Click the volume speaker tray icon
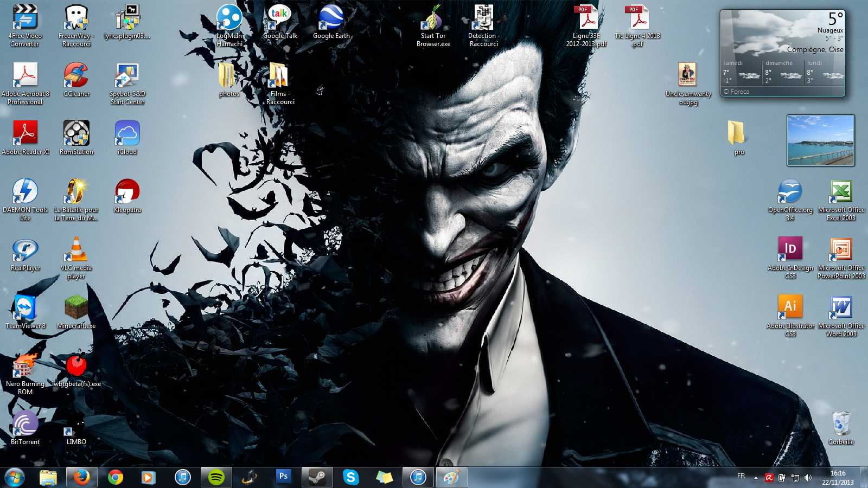This screenshot has height=488, width=868. (x=808, y=478)
